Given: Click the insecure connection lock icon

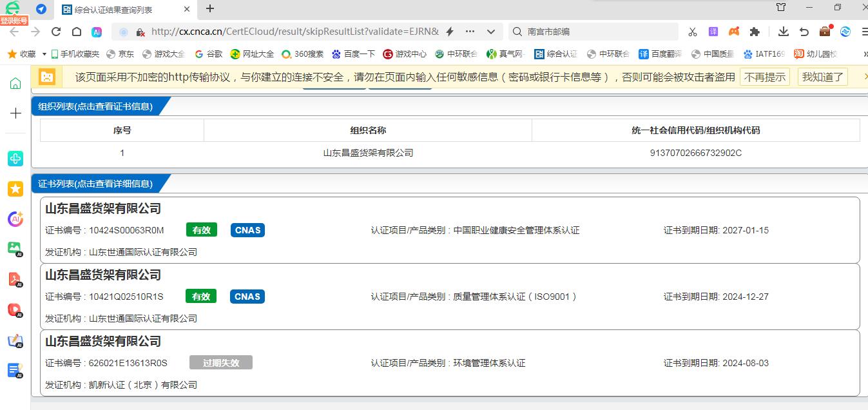Looking at the screenshot, I should (140, 32).
